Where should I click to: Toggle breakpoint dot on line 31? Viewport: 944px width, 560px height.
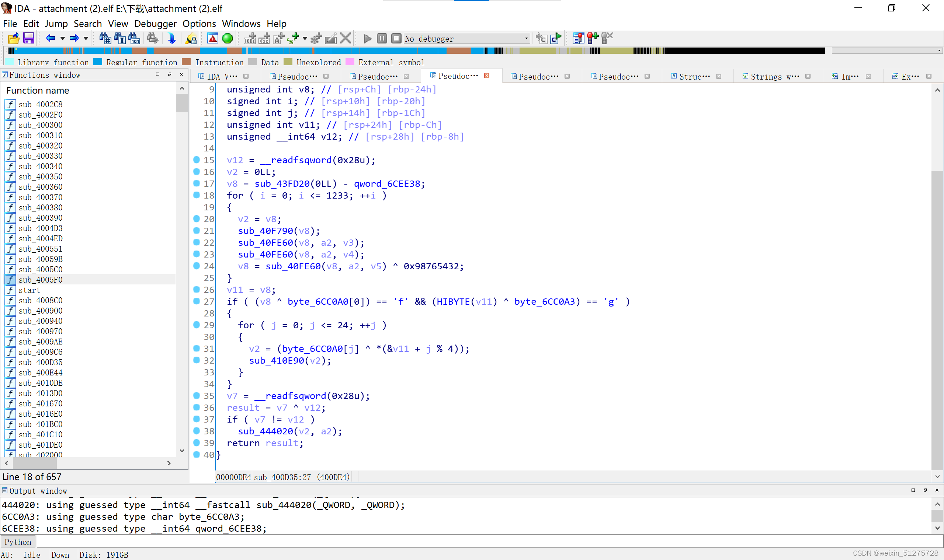coord(196,348)
